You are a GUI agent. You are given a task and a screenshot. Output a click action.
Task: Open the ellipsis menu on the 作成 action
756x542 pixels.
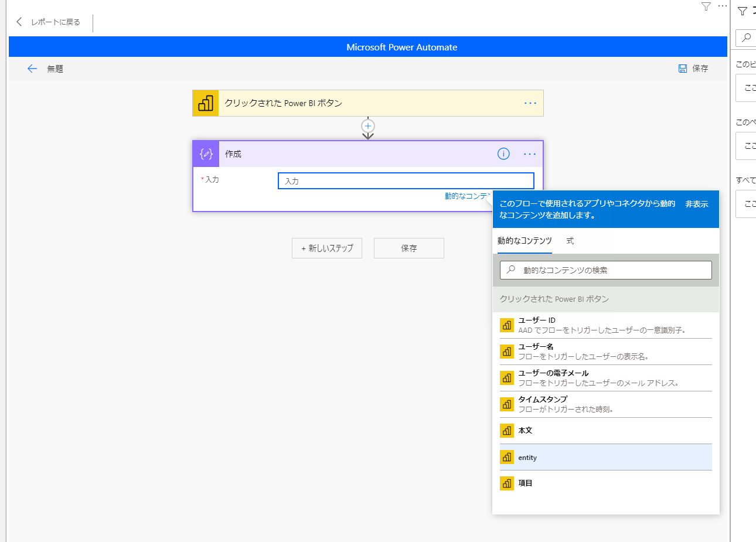pos(530,154)
